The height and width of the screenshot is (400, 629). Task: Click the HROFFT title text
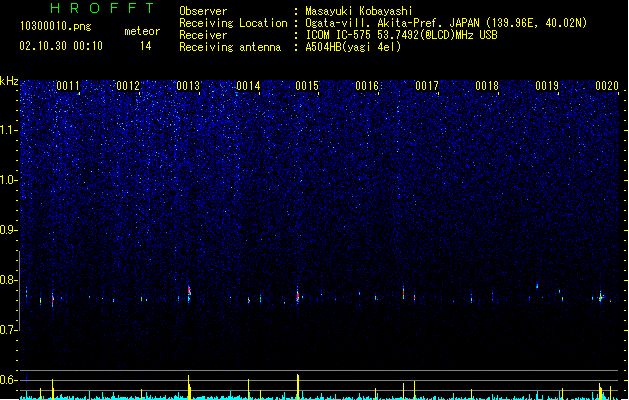point(102,8)
